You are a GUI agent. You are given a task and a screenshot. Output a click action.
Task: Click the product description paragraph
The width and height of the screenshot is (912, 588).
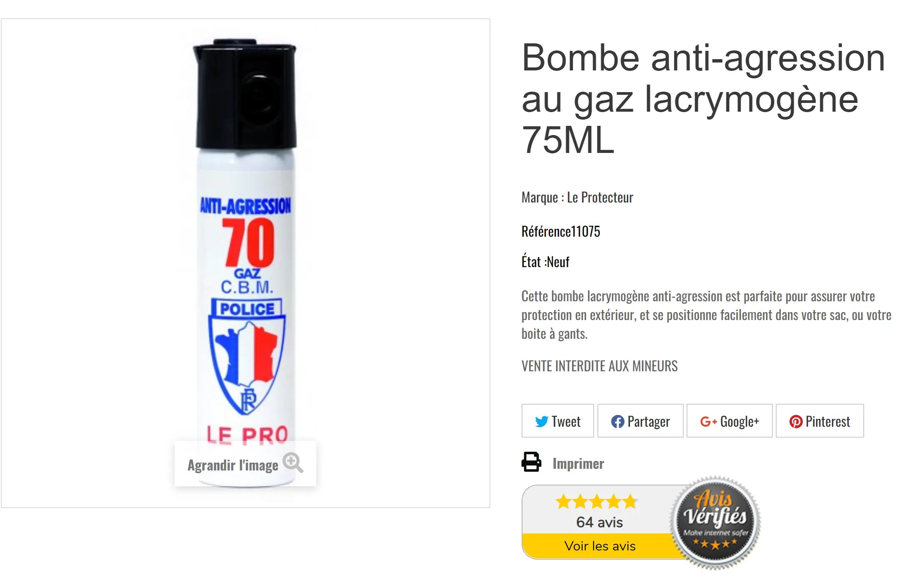(x=706, y=315)
